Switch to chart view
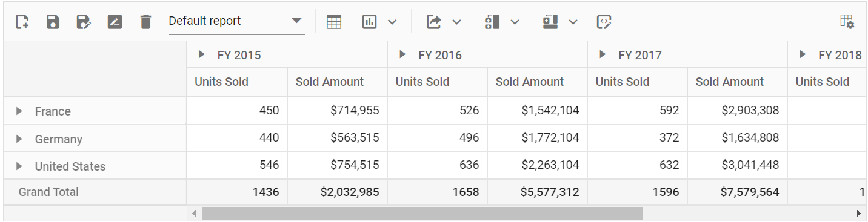This screenshot has width=868, height=222. (x=369, y=22)
